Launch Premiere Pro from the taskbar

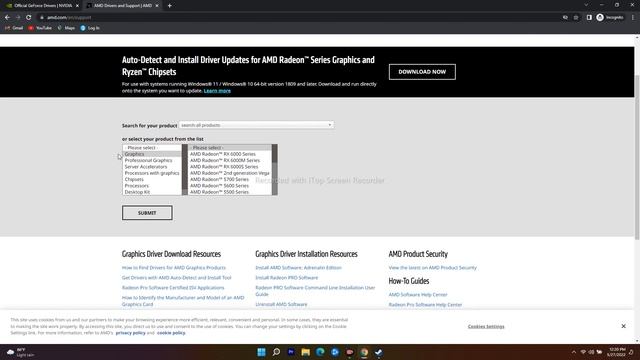point(291,352)
